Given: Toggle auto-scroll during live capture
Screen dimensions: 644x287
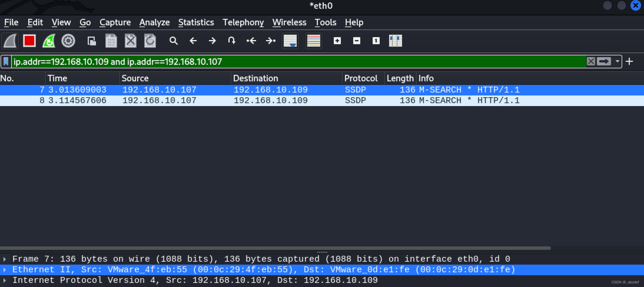Looking at the screenshot, I should (x=290, y=41).
